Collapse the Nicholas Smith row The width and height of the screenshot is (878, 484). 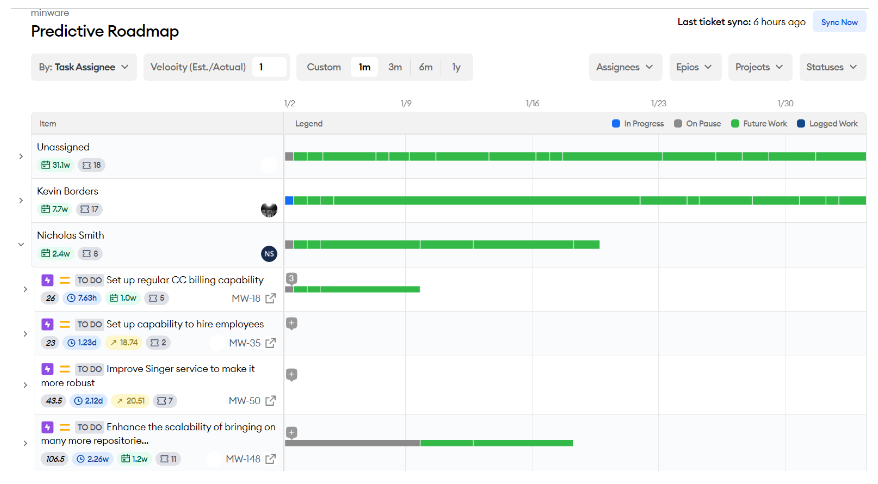tap(21, 245)
